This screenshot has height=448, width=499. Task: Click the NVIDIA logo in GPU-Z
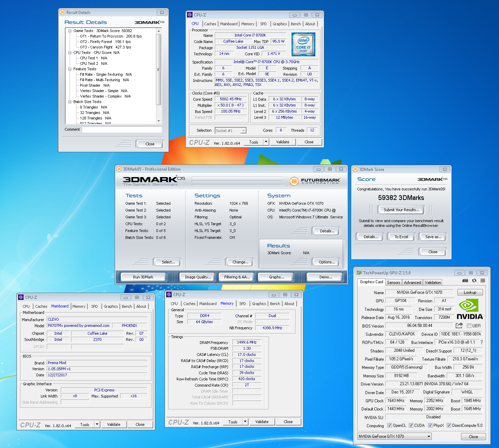pyautogui.click(x=470, y=309)
